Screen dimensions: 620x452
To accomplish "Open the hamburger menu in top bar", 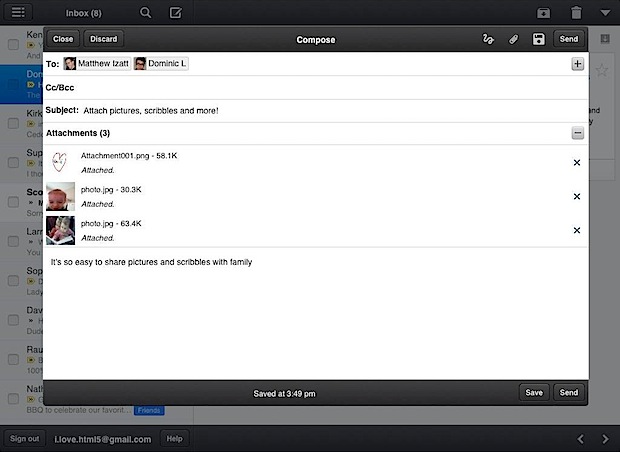I will click(x=18, y=13).
